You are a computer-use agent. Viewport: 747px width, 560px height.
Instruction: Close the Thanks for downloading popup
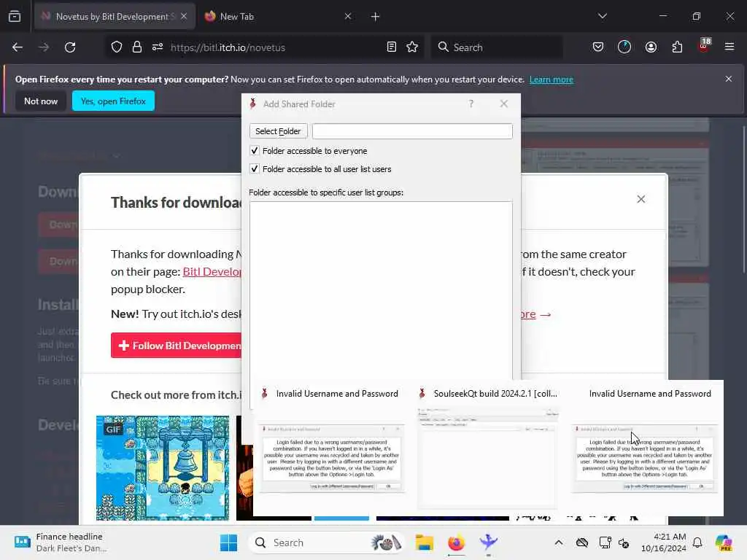coord(641,199)
